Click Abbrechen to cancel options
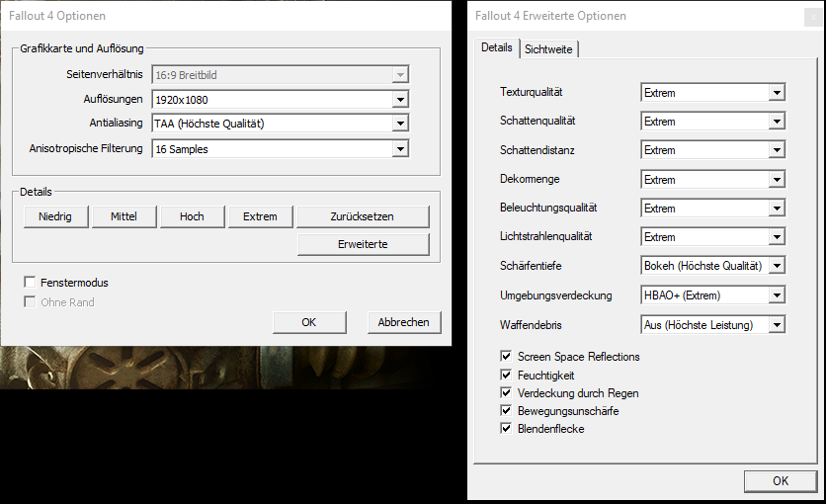 coord(403,322)
